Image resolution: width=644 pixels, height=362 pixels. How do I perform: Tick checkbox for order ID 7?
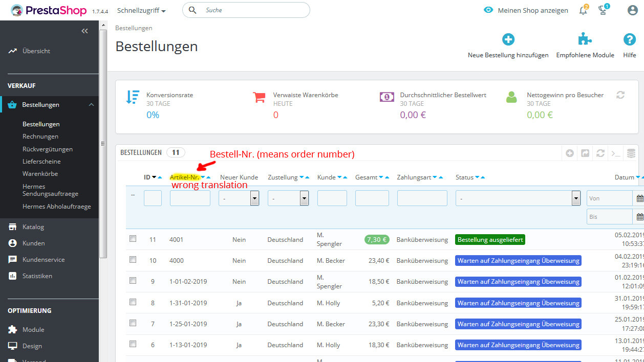tap(133, 323)
